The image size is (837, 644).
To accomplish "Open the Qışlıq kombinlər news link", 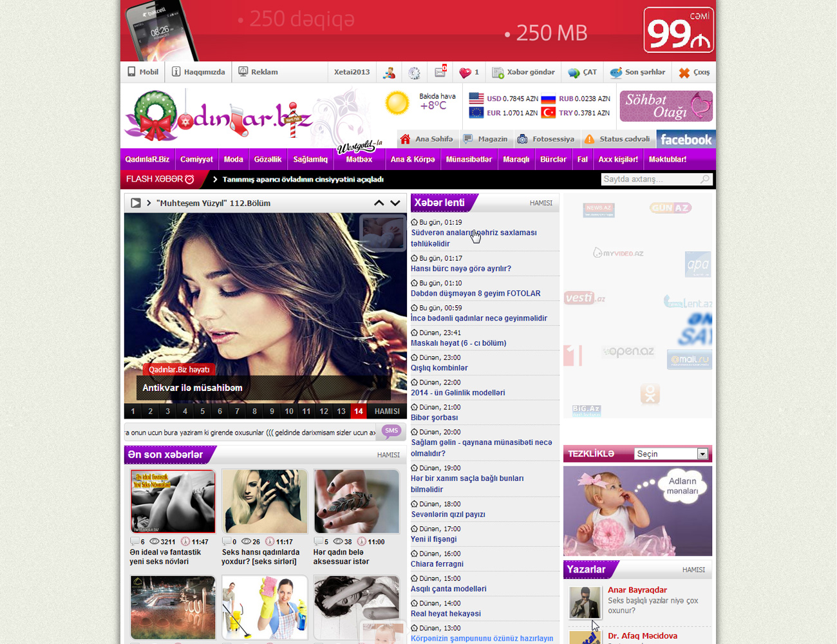I will pos(439,368).
